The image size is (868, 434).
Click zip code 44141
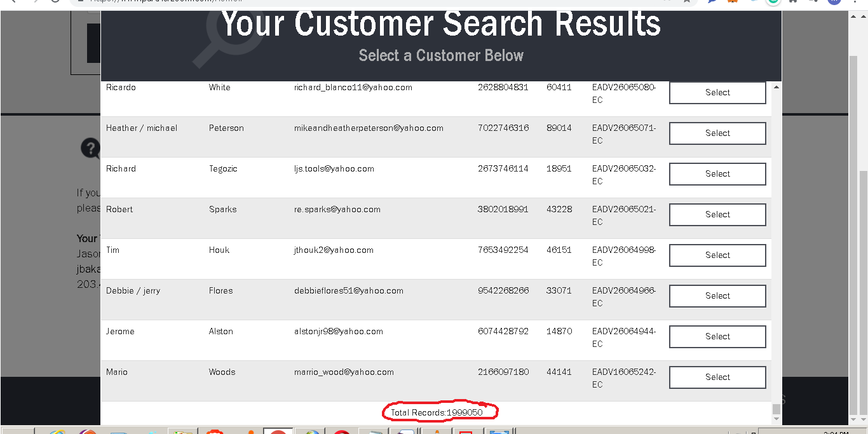[559, 372]
